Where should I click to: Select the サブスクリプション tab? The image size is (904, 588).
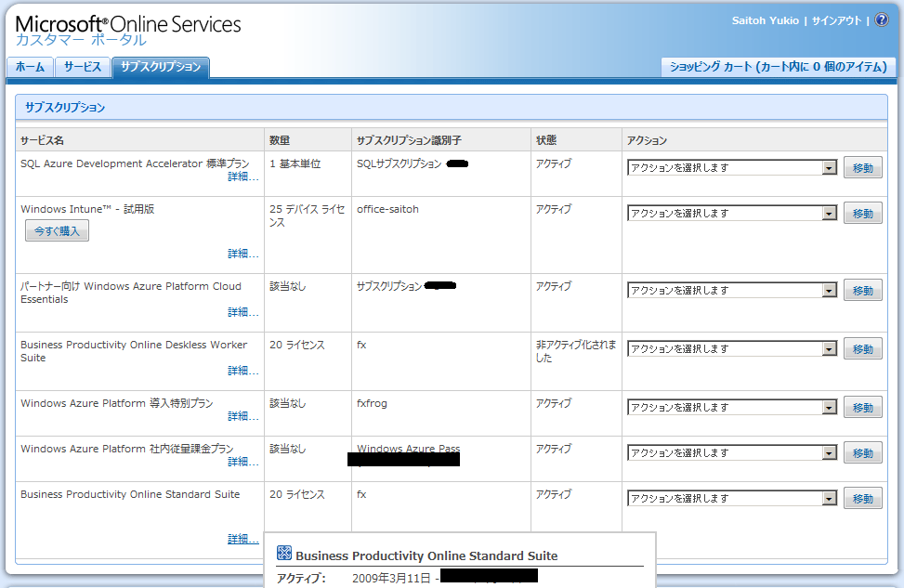(x=161, y=67)
